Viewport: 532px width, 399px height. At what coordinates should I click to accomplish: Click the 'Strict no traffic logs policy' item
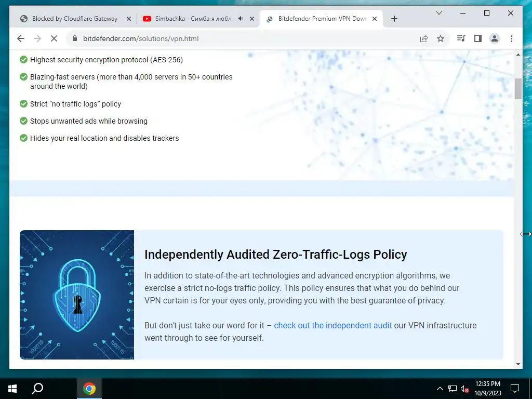click(75, 104)
